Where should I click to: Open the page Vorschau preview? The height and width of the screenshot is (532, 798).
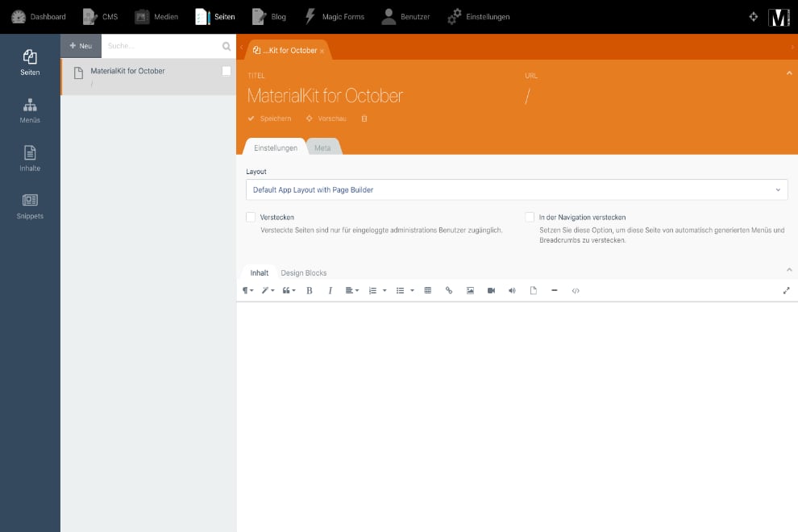click(x=326, y=118)
